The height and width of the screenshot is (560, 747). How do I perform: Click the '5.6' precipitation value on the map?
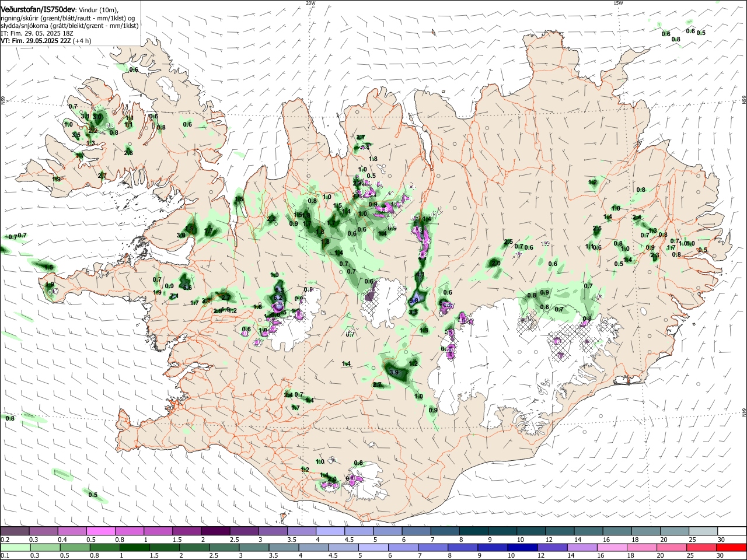pos(187,288)
